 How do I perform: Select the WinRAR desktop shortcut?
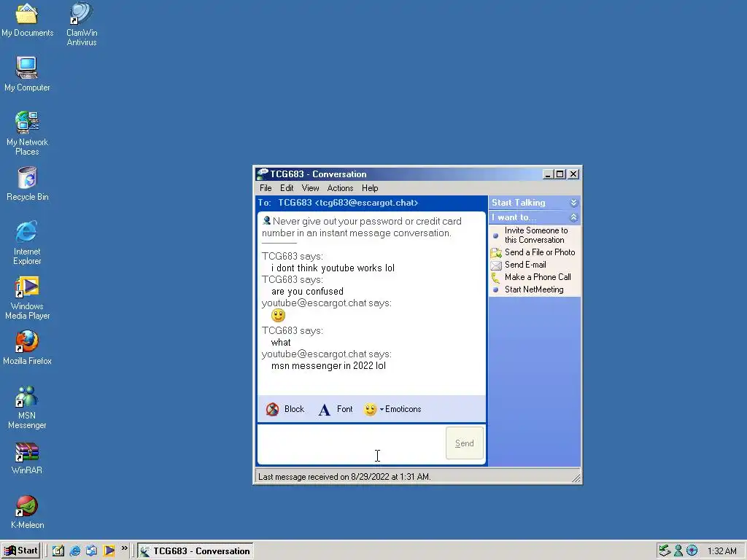pyautogui.click(x=27, y=458)
